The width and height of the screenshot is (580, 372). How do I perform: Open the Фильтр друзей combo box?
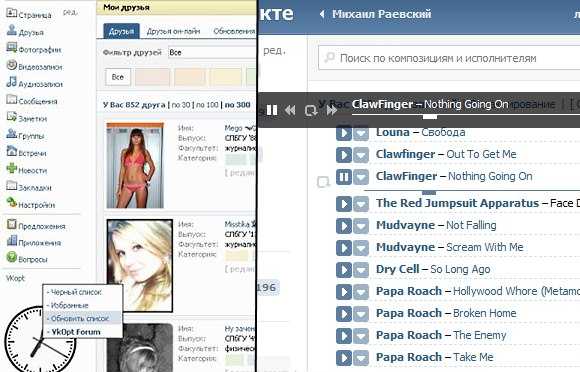212,53
